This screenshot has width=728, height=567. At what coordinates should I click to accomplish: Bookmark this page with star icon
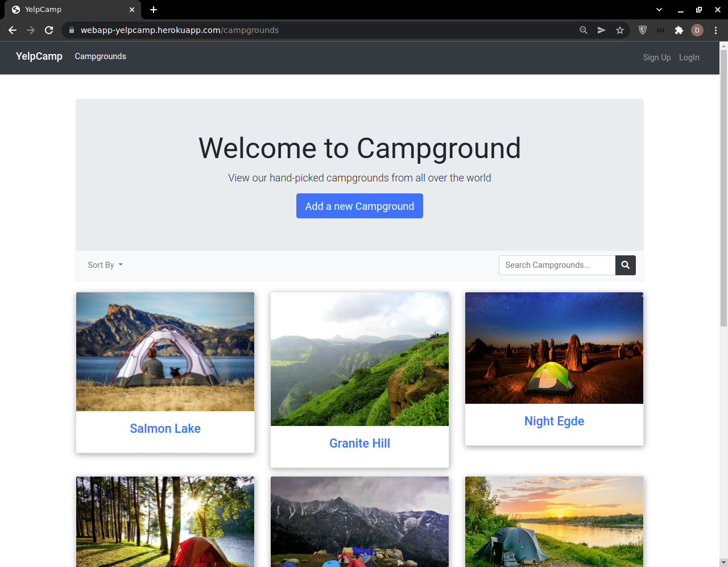(x=620, y=30)
